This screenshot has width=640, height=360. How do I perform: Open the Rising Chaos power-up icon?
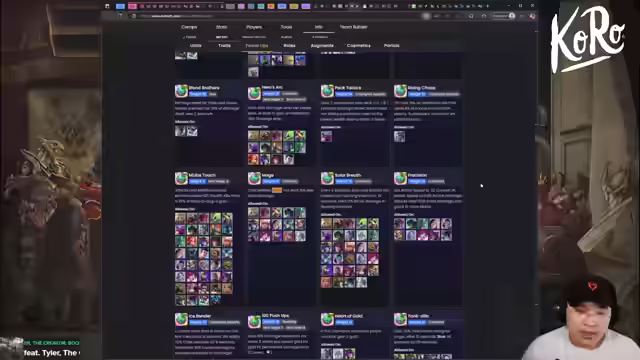(400, 91)
